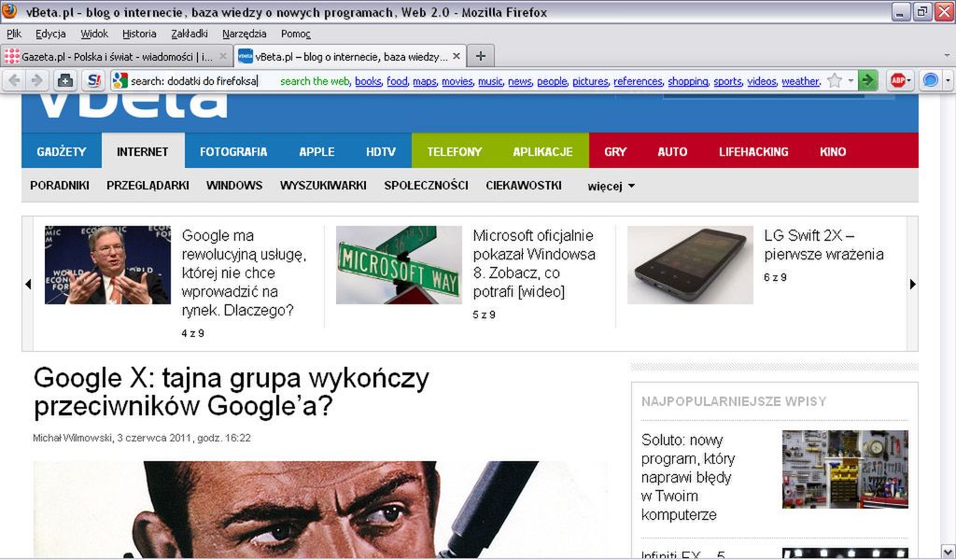Open the Zakładki menu
956x560 pixels.
(189, 34)
